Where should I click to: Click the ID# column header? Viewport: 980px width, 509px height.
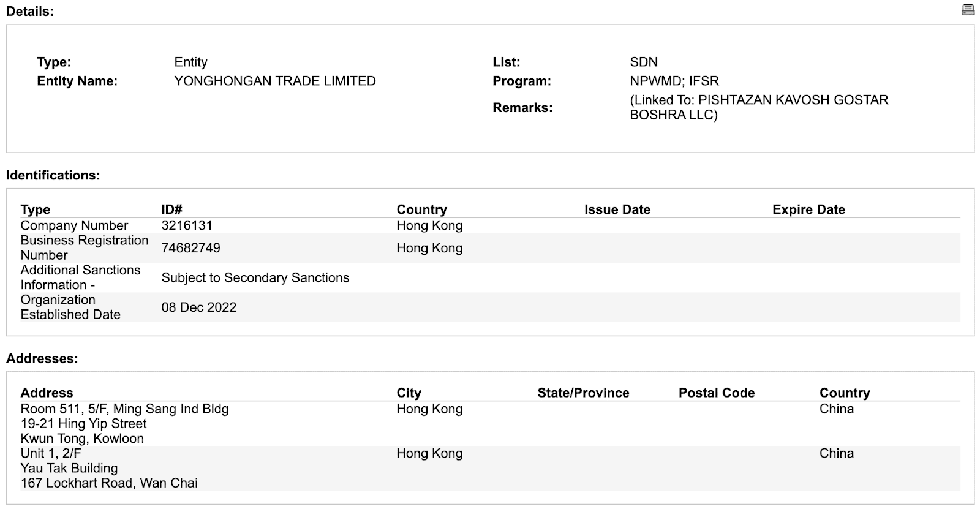click(171, 209)
